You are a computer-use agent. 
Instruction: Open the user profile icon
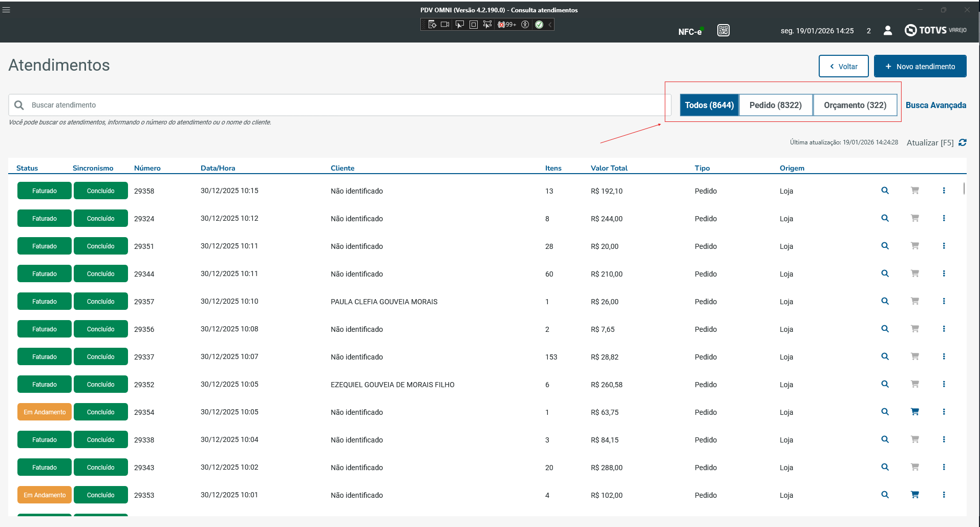tap(888, 31)
